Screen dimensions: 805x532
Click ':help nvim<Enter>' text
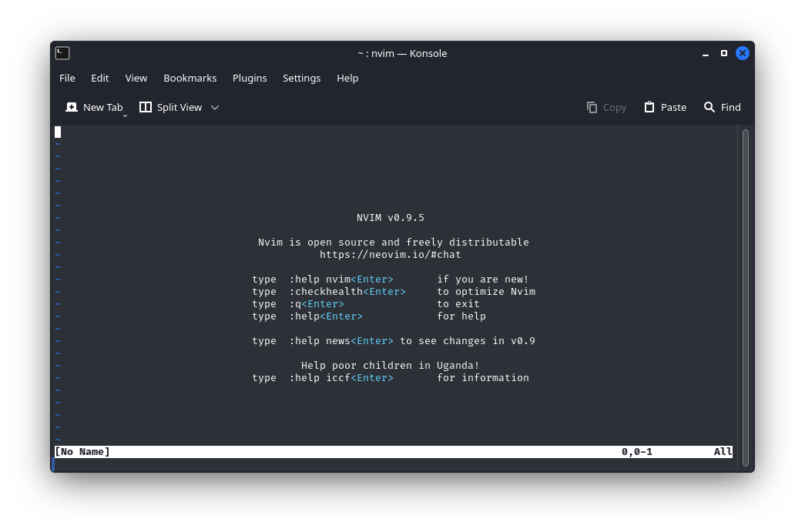[341, 279]
